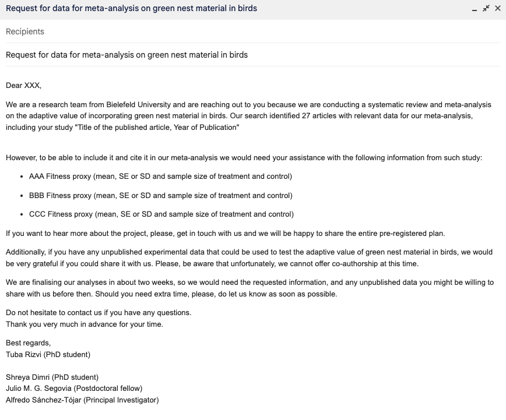Click the subject line field
Viewport: 506px width, 420px height.
click(126, 55)
